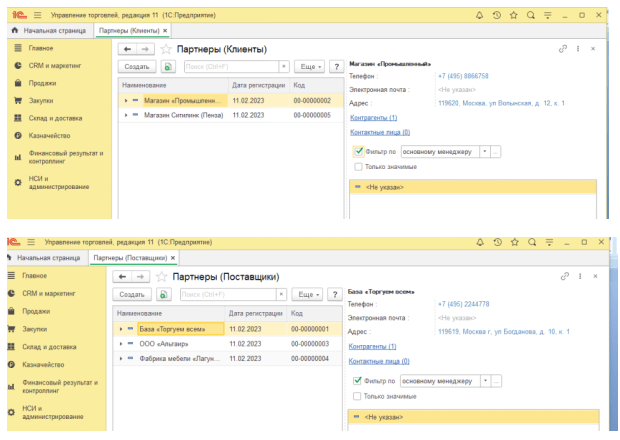
Task: Open three-dot menu in Партнеры (Клиенты) form
Action: click(x=578, y=49)
